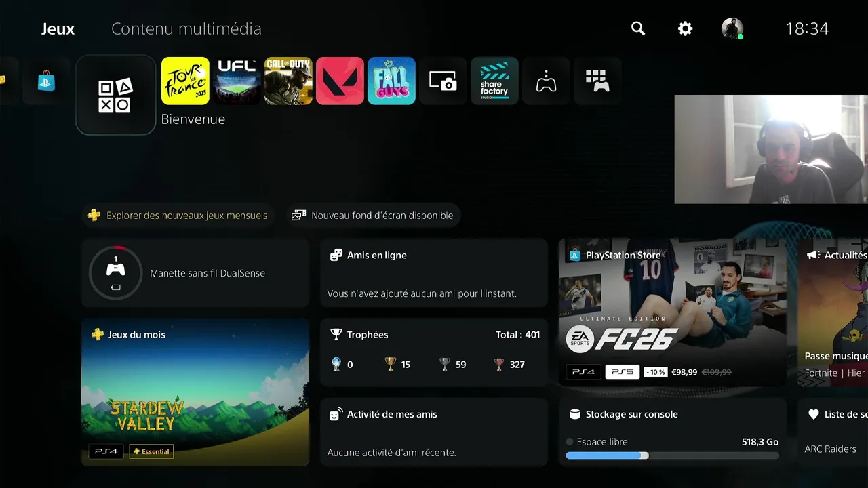Click the ARC Raiders wishlist entry
Image resolution: width=868 pixels, height=488 pixels.
click(x=830, y=449)
